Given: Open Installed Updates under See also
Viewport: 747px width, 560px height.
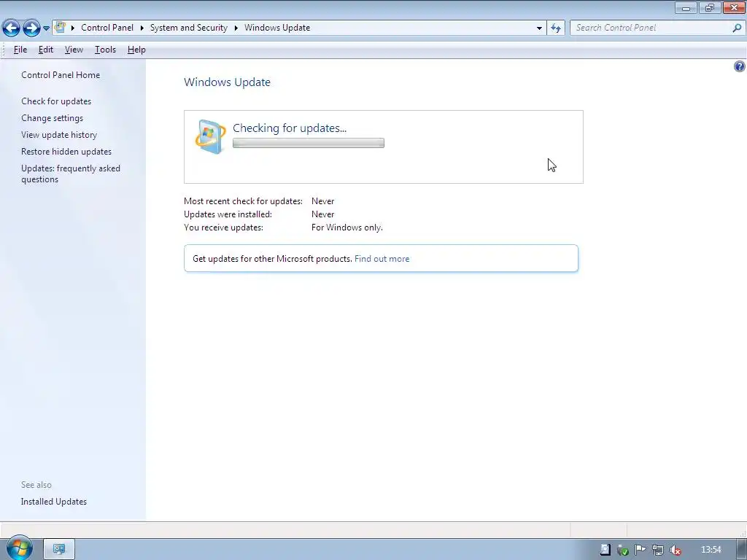Looking at the screenshot, I should (54, 502).
